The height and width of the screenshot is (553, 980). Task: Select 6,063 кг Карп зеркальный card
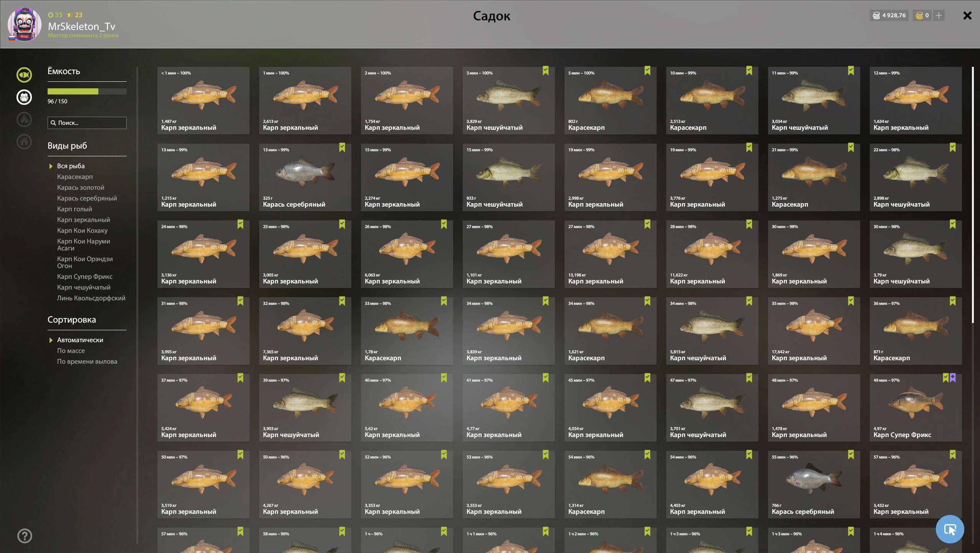407,254
